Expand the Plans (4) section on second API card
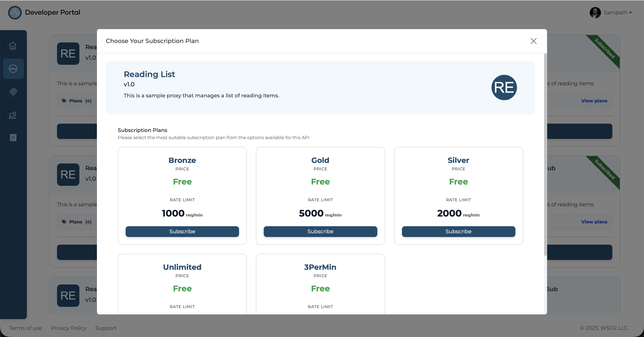This screenshot has width=644, height=337. 77,222
